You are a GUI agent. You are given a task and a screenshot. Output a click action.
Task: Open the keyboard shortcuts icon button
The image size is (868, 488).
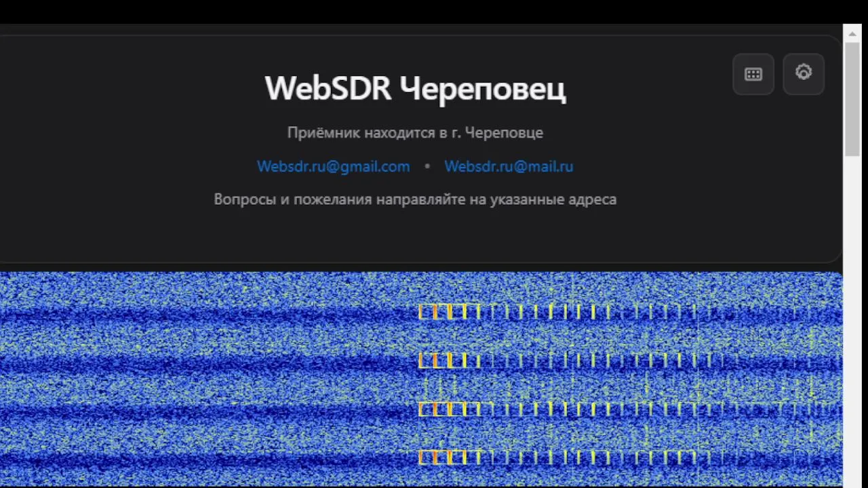(753, 74)
